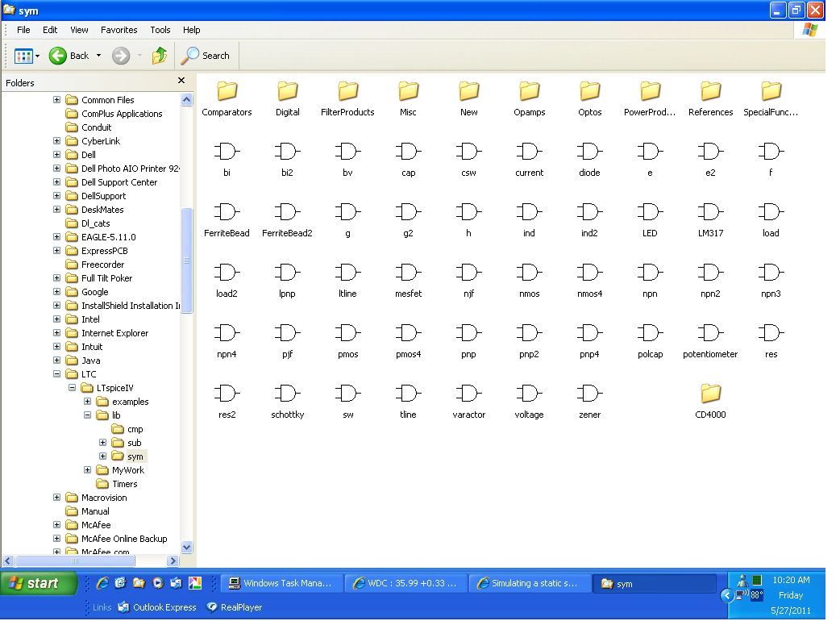Open the View menu
Viewport: 840px width, 621px height.
(x=79, y=30)
